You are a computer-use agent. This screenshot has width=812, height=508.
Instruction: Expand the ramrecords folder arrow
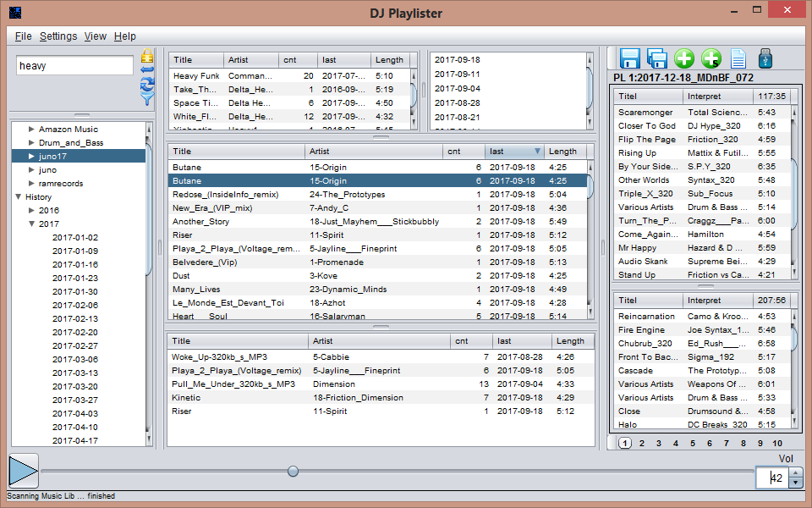coord(31,183)
